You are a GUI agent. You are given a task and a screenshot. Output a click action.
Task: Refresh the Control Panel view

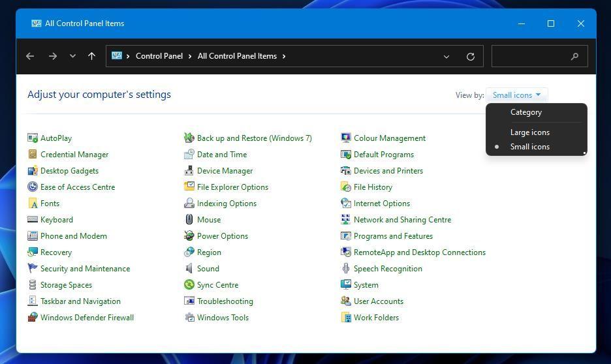coord(470,57)
